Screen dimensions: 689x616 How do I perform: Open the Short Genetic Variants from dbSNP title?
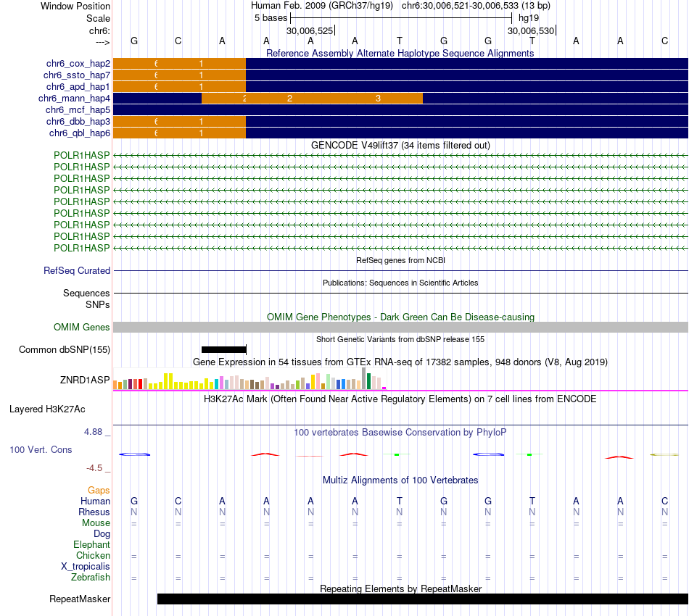coord(400,339)
